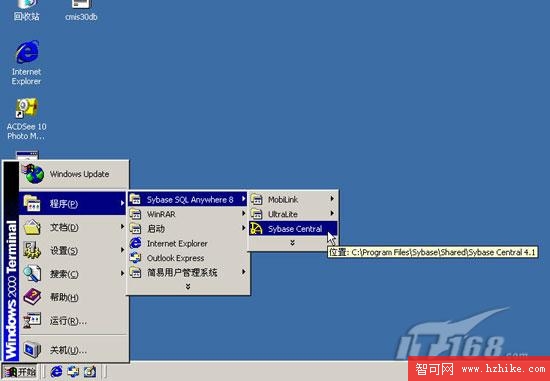Click the Run icon in Start menu
550x381 pixels.
32,320
